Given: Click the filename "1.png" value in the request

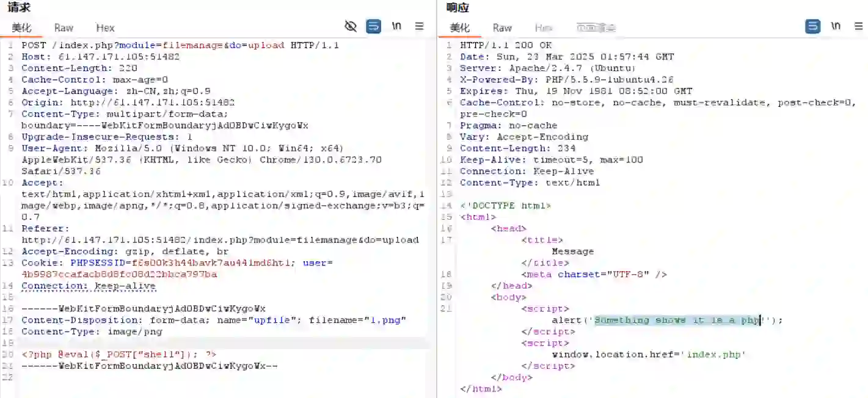Looking at the screenshot, I should point(385,320).
